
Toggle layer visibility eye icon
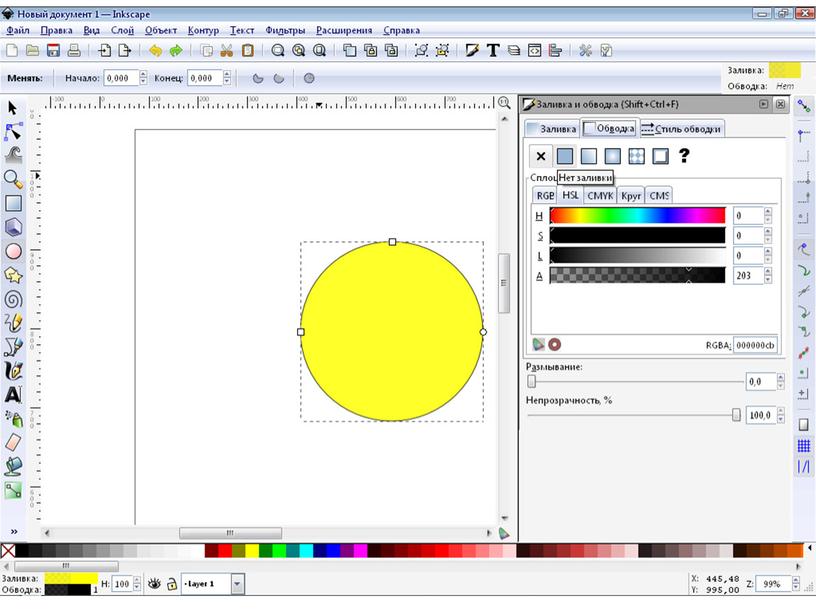(x=154, y=584)
